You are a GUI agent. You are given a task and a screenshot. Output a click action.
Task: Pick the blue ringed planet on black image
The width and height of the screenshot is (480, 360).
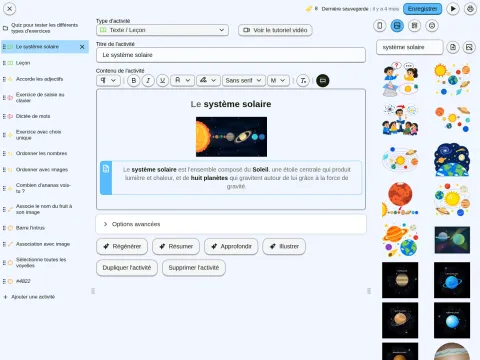click(x=452, y=280)
